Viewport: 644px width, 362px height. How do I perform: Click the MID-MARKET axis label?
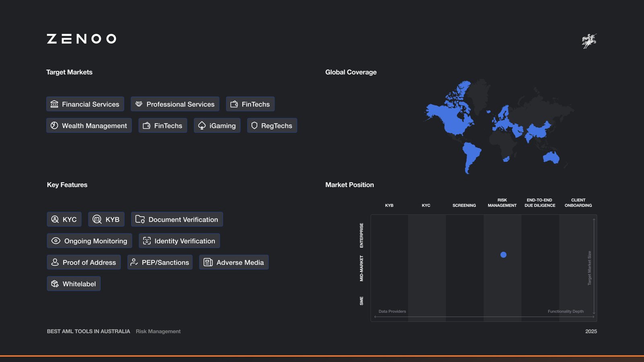click(x=361, y=268)
